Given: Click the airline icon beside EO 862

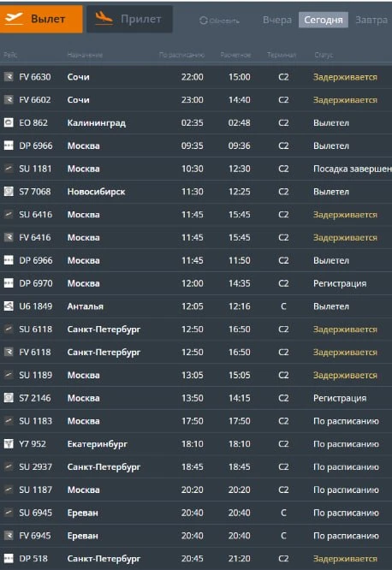Looking at the screenshot, I should (9, 122).
